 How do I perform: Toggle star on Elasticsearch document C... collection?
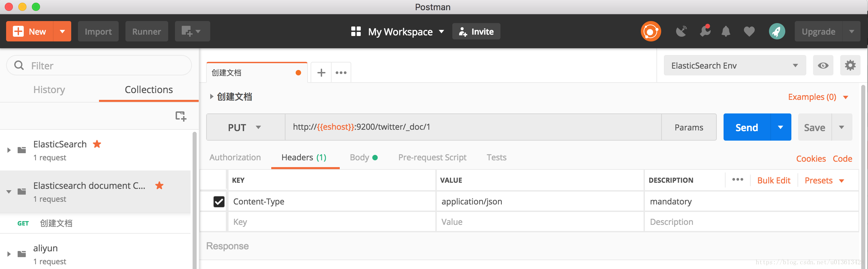pos(159,185)
